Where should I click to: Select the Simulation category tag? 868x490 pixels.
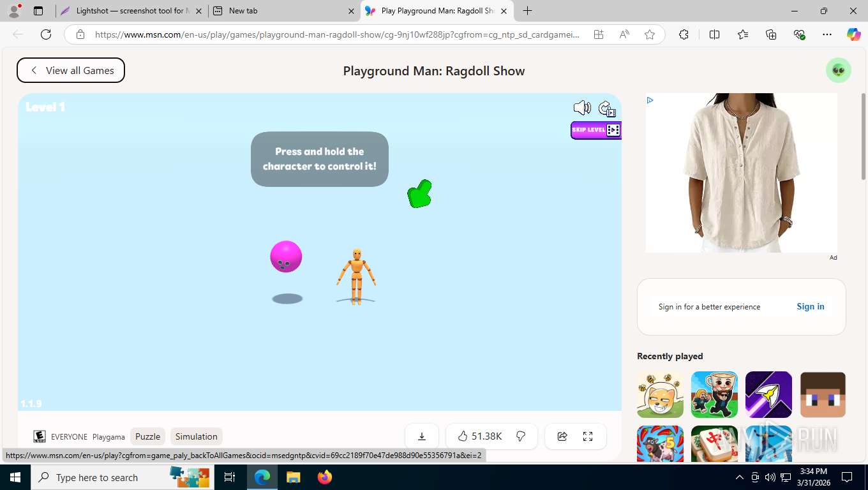click(x=197, y=436)
